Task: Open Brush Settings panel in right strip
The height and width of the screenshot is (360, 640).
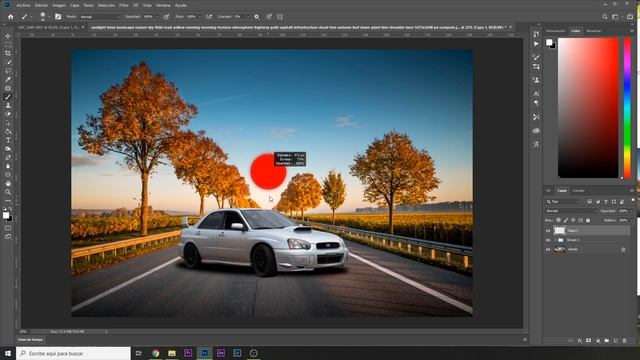Action: (x=536, y=57)
